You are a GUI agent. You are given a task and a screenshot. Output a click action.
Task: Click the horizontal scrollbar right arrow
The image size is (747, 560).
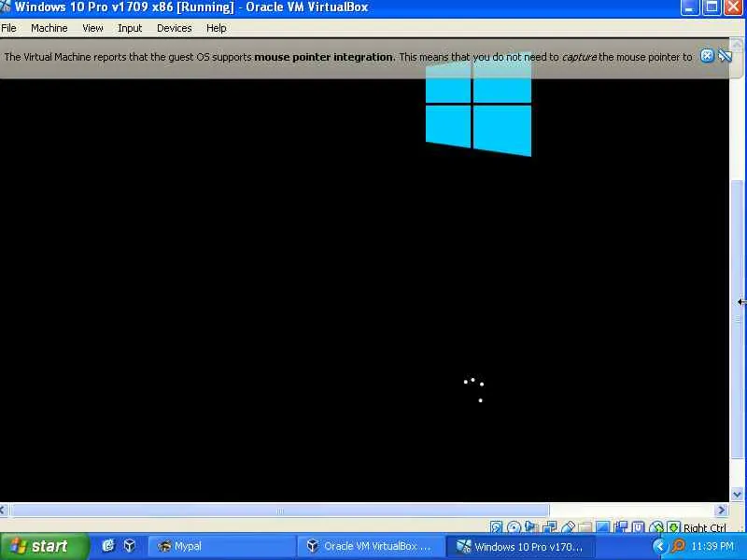[722, 511]
